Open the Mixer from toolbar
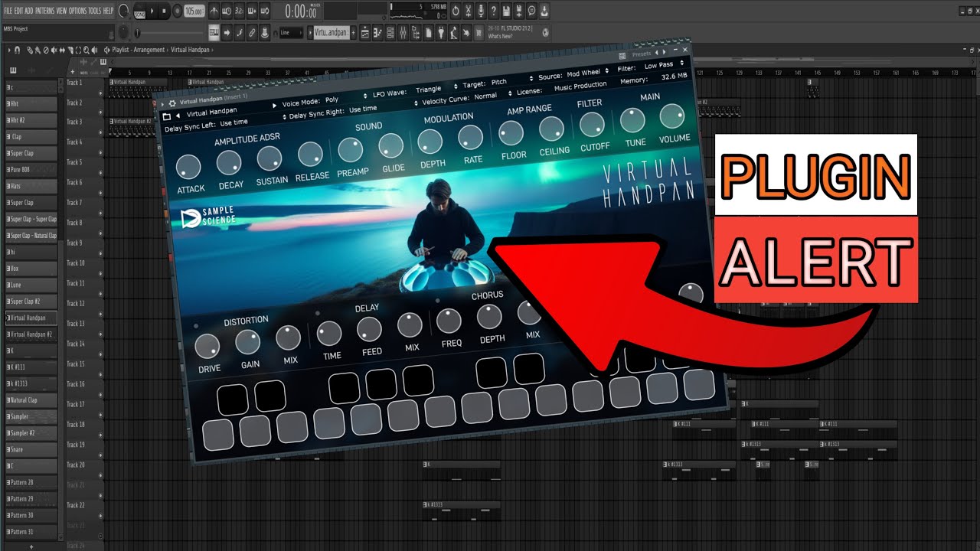 pyautogui.click(x=402, y=33)
